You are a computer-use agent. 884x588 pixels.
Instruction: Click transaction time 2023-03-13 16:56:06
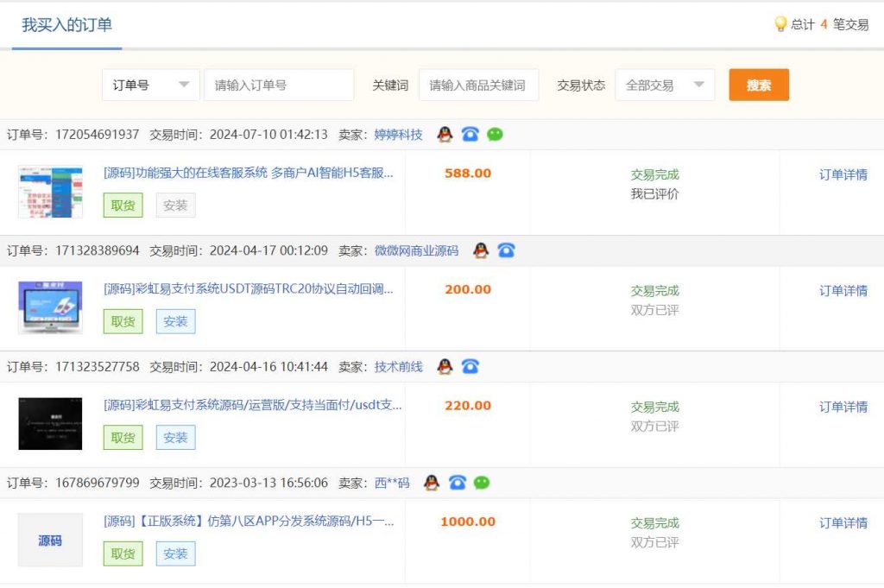[x=268, y=484]
